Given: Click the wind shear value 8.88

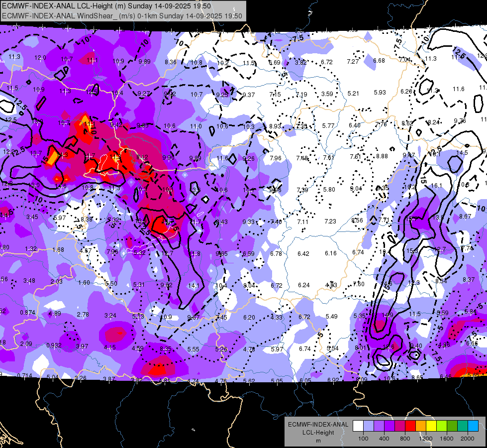Looking at the screenshot, I should click(382, 156).
